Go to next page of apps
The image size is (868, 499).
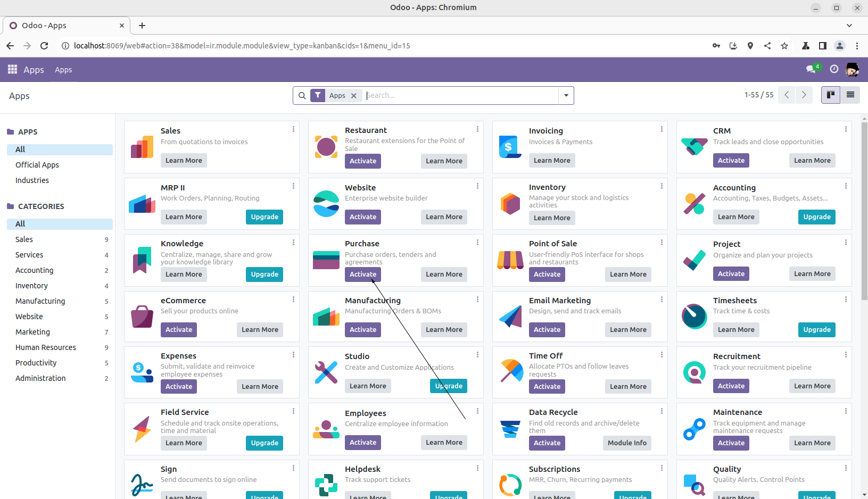[804, 95]
